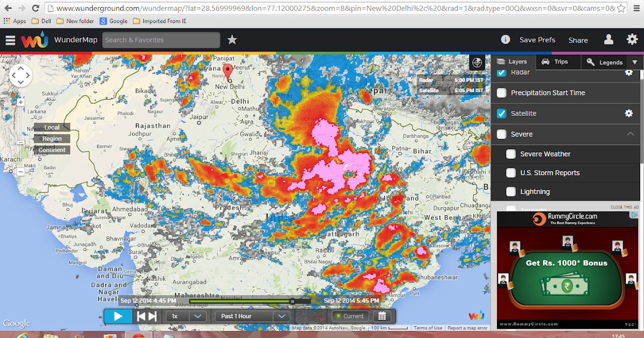The image size is (644, 338).
Task: Click Report a map error link
Action: click(x=467, y=328)
